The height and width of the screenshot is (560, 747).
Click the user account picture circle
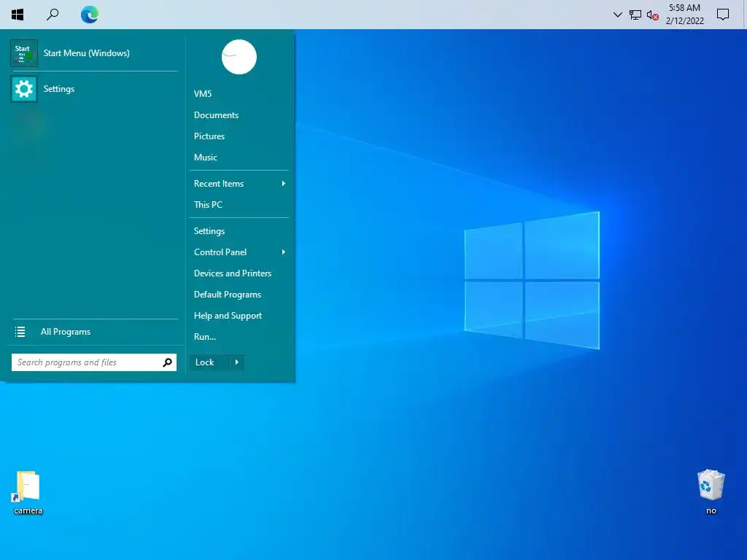pyautogui.click(x=239, y=57)
